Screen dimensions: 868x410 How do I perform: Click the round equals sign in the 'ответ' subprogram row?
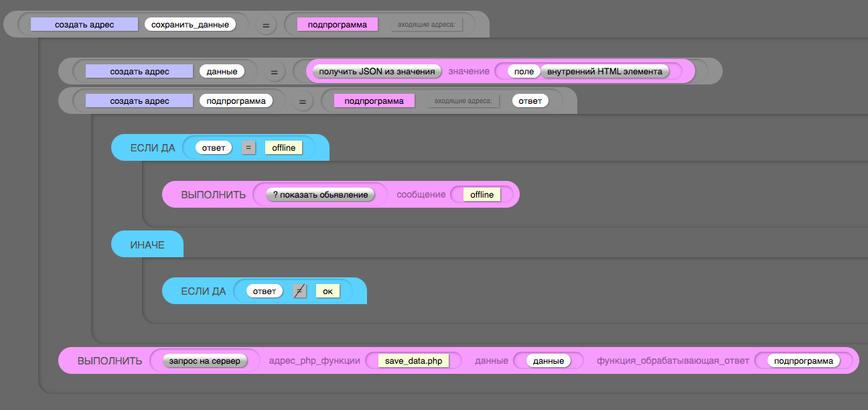pyautogui.click(x=302, y=101)
